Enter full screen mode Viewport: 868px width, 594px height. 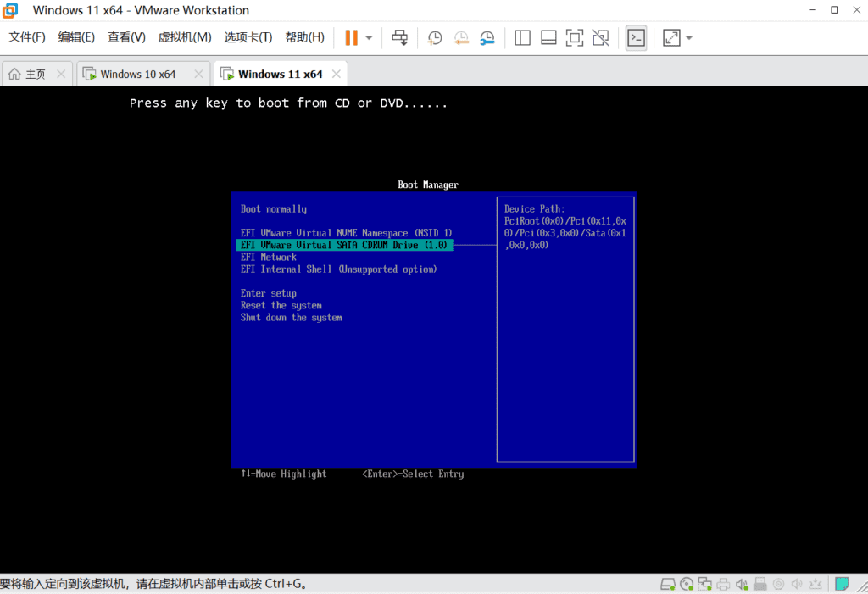click(x=575, y=37)
